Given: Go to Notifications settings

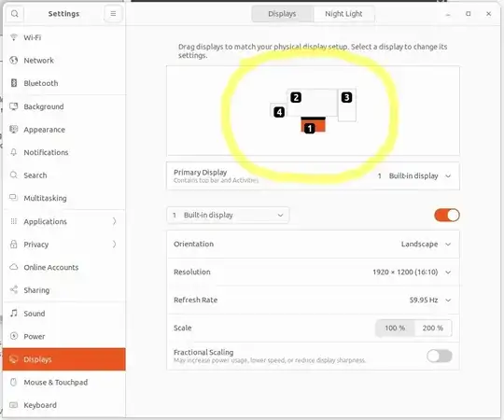Looking at the screenshot, I should pyautogui.click(x=64, y=152).
